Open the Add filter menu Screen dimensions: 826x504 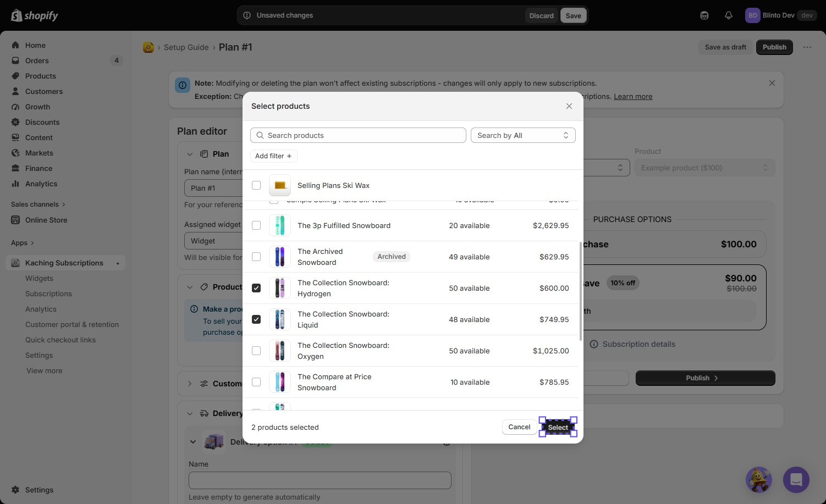click(274, 156)
